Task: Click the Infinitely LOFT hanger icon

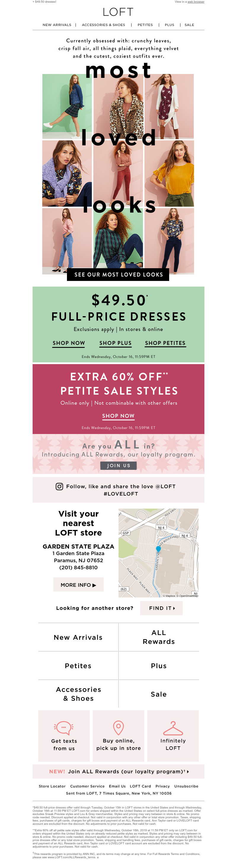Action: (x=173, y=729)
